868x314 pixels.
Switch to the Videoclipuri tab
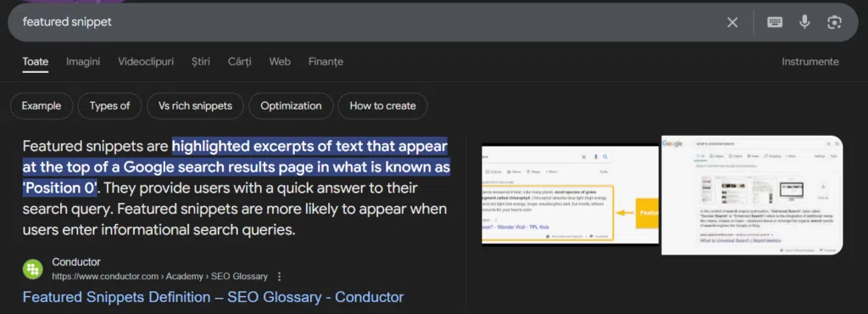[146, 61]
